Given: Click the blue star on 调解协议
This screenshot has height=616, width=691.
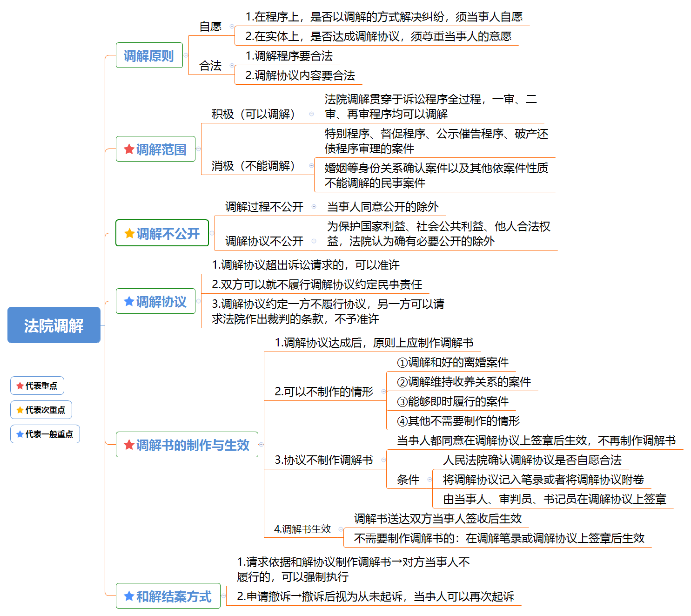Looking at the screenshot, I should pyautogui.click(x=129, y=301).
